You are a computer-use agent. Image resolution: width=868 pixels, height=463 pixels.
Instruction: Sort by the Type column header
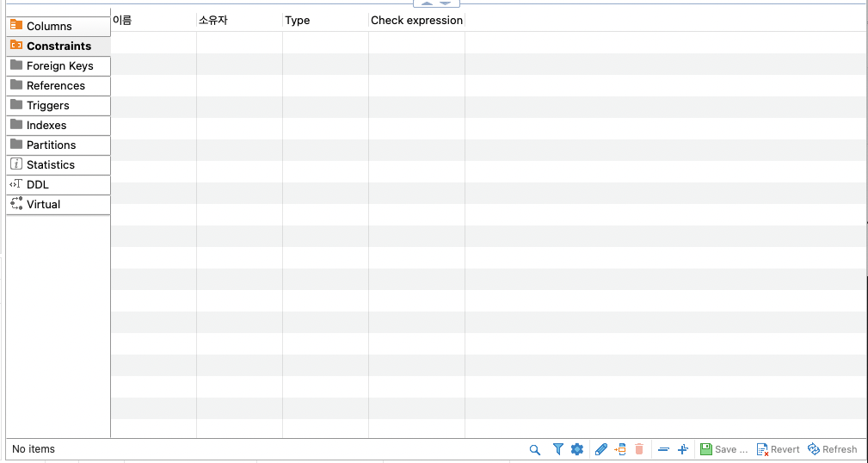(325, 21)
